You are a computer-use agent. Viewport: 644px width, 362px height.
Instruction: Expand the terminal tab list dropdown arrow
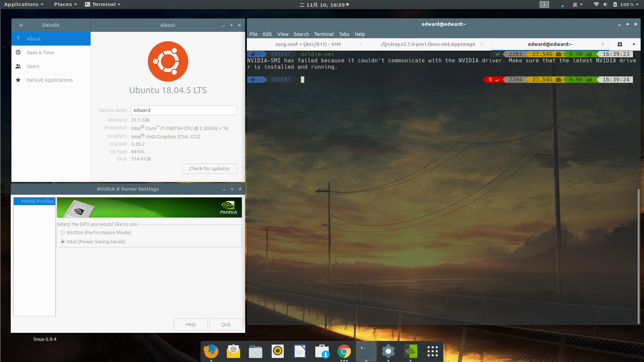[634, 44]
